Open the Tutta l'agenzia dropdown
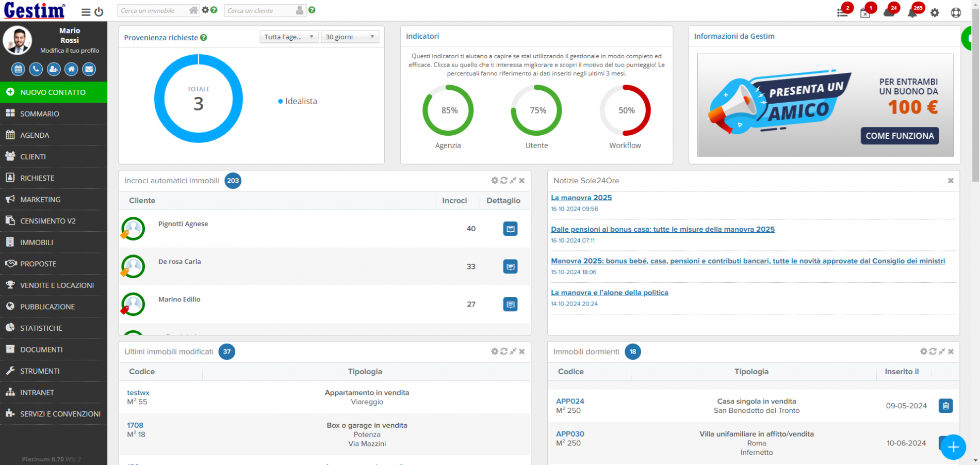The height and width of the screenshot is (465, 980). [x=289, y=37]
